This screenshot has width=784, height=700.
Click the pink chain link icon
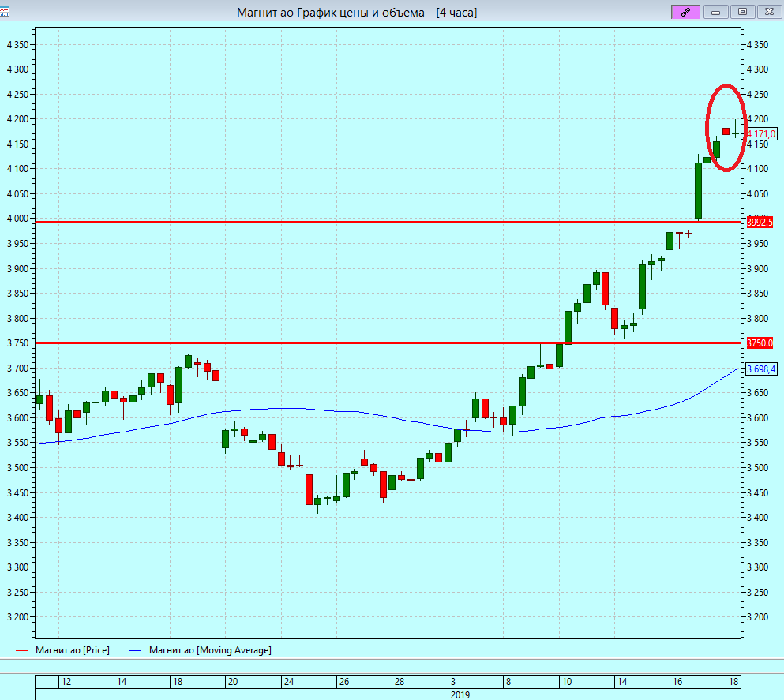[685, 12]
